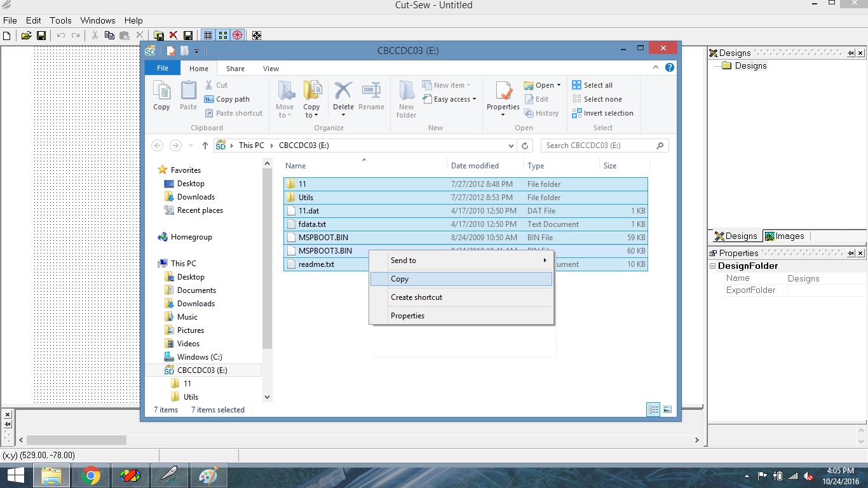The image size is (868, 488).
Task: Switch to large icons view in Explorer
Action: click(x=667, y=410)
